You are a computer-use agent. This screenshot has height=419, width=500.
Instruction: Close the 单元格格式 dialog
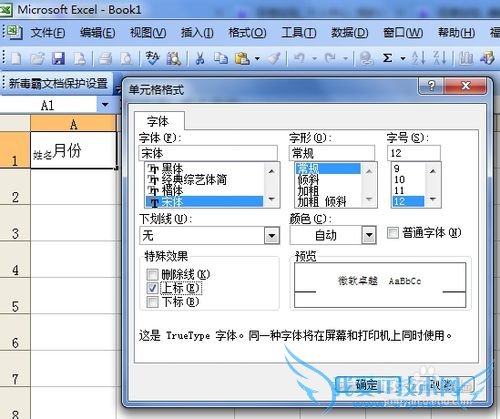point(465,86)
